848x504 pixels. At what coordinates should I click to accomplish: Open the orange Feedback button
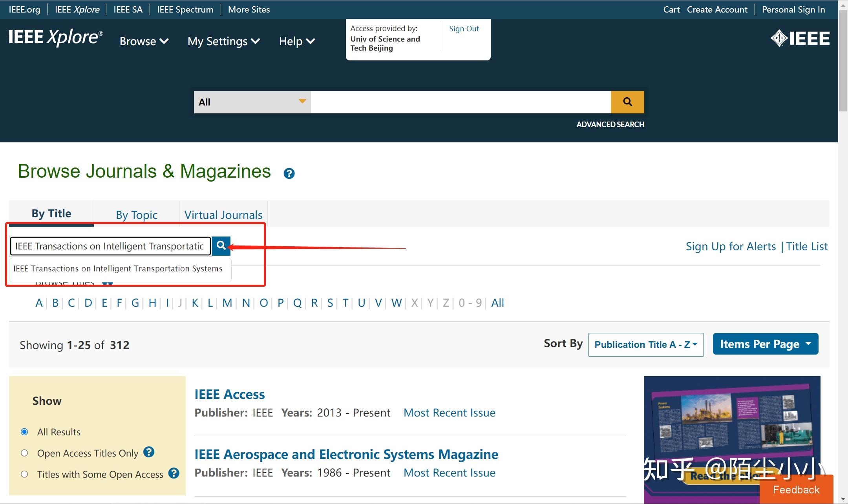[x=796, y=489]
